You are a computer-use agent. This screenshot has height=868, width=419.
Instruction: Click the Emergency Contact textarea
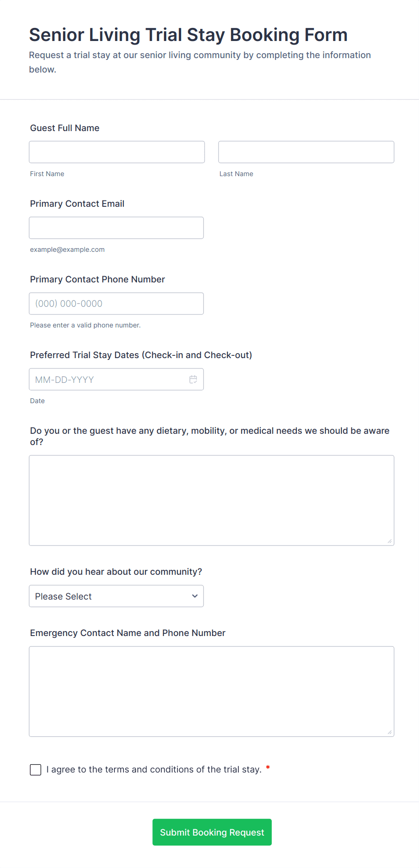coord(211,691)
